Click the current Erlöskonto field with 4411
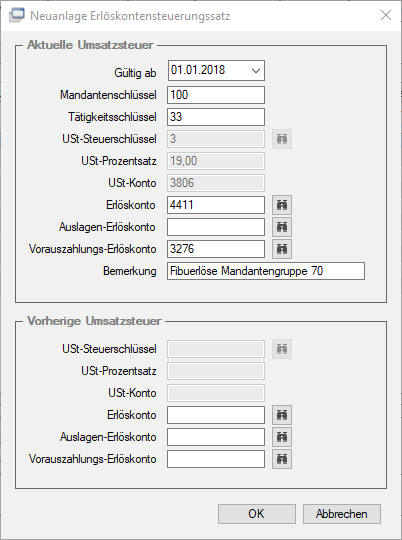Image resolution: width=402 pixels, height=540 pixels. click(216, 205)
